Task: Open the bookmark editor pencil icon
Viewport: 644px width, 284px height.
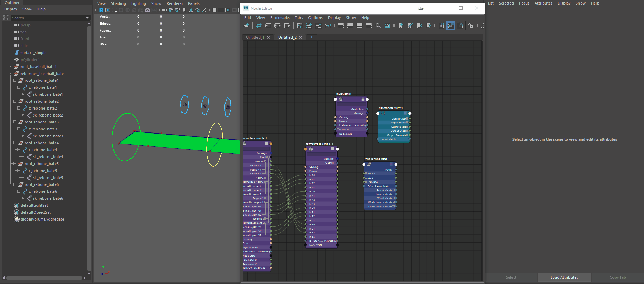Action: click(410, 26)
